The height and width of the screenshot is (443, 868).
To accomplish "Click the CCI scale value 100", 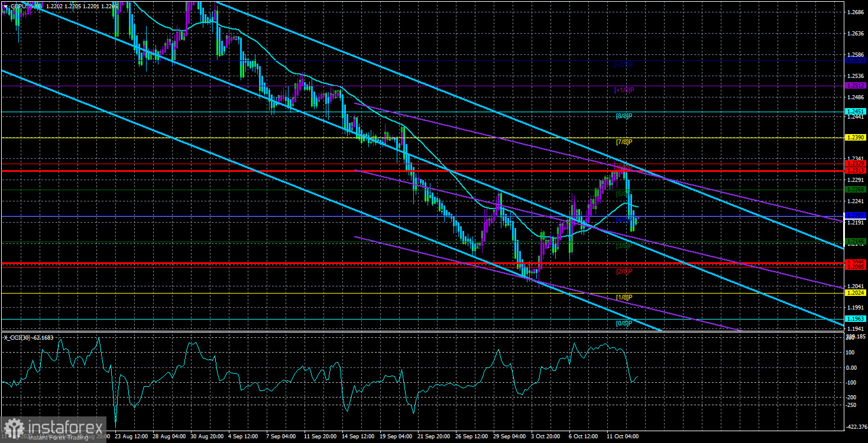I will [851, 352].
